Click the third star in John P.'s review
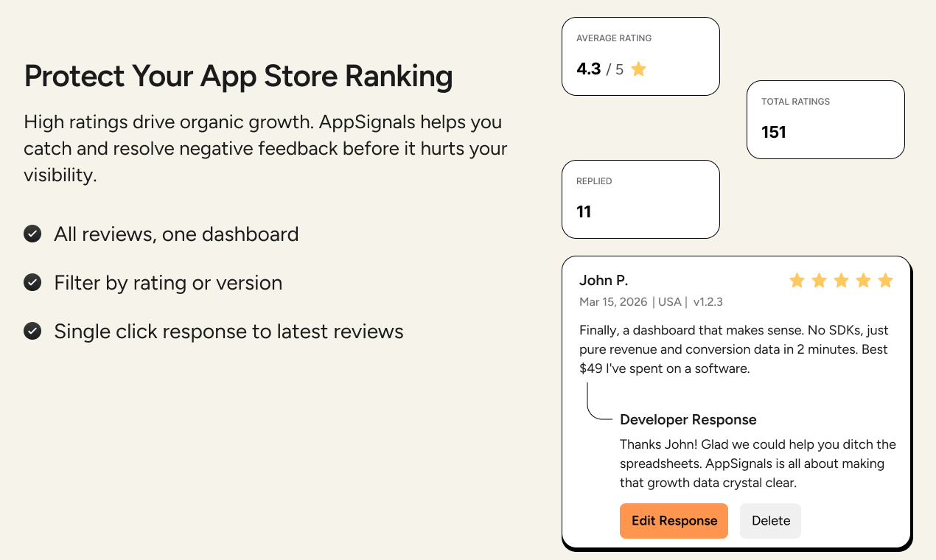 point(841,280)
